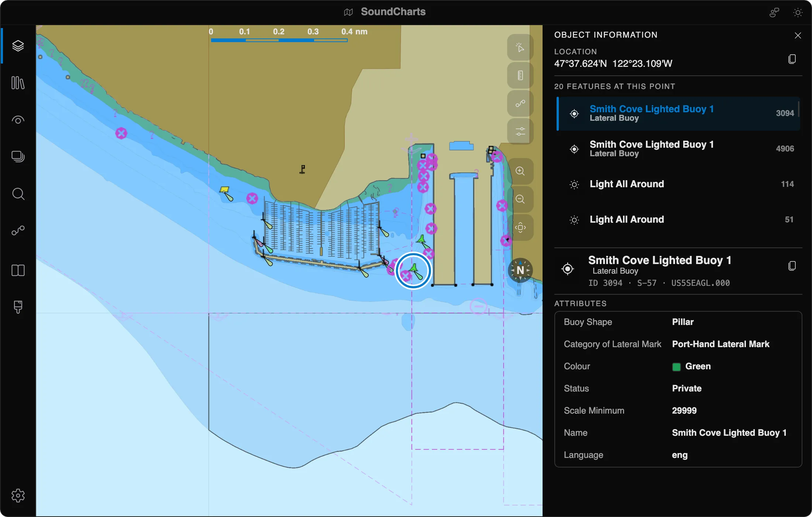Click the 'Pillar' buoy shape value

682,322
